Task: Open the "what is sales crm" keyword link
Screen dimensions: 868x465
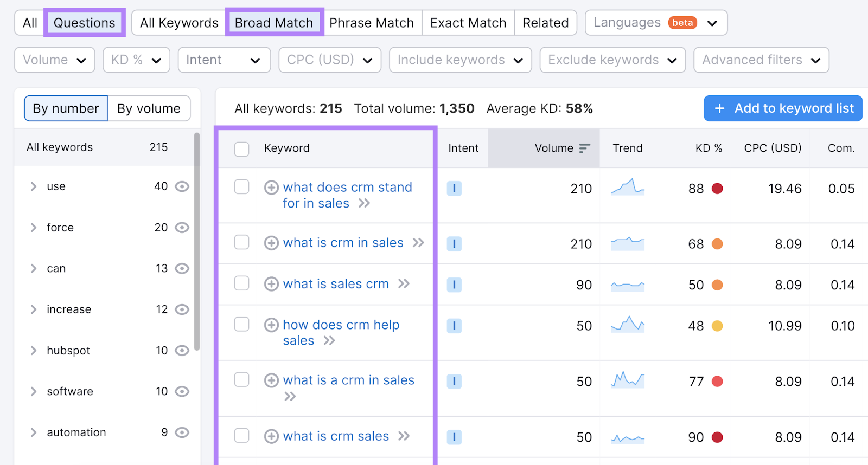Action: pyautogui.click(x=335, y=283)
